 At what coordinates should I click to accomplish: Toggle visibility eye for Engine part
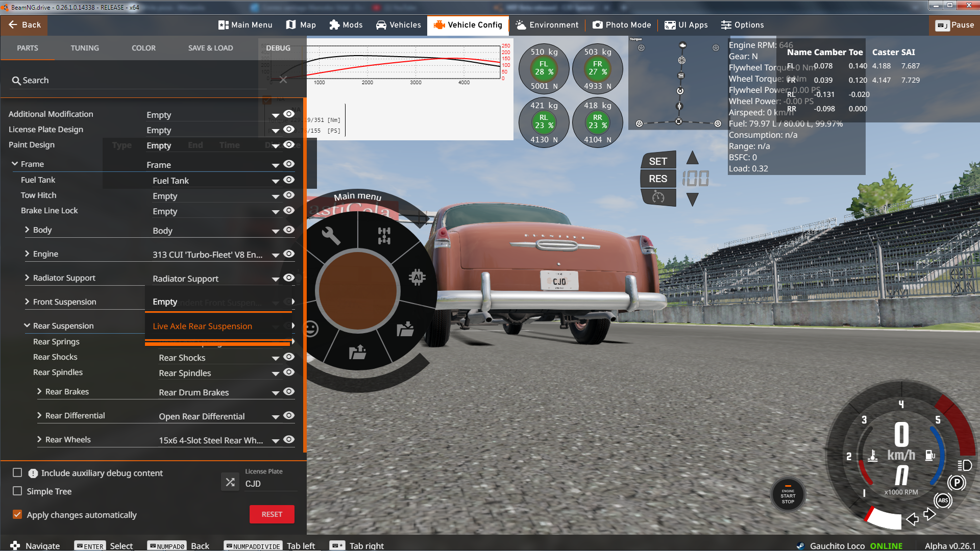point(289,254)
